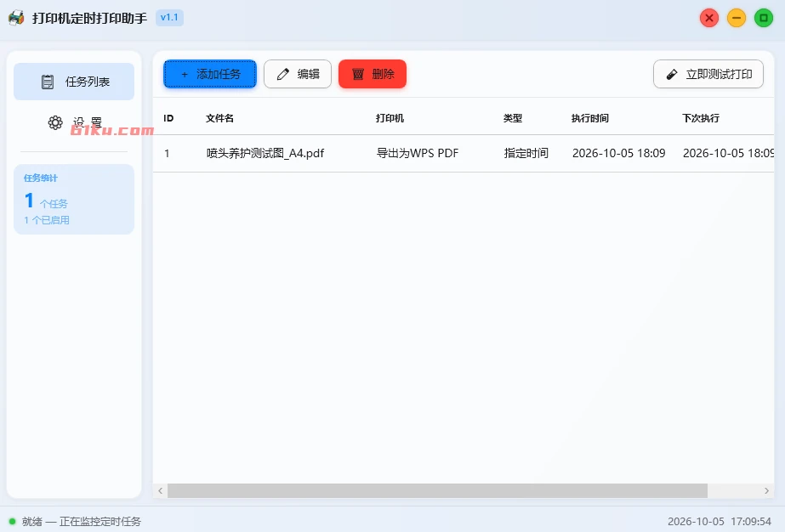Viewport: 785px width, 532px height.
Task: Click the printer app icon in title bar
Action: [x=16, y=18]
